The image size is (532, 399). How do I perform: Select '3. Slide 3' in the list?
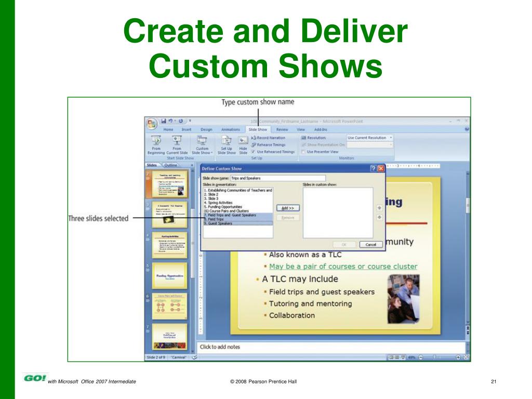point(238,198)
